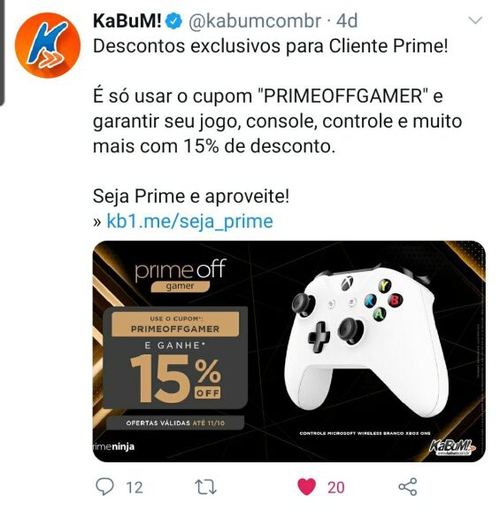The height and width of the screenshot is (511, 500).
Task: Click the 15% OFF graphic
Action: click(175, 378)
